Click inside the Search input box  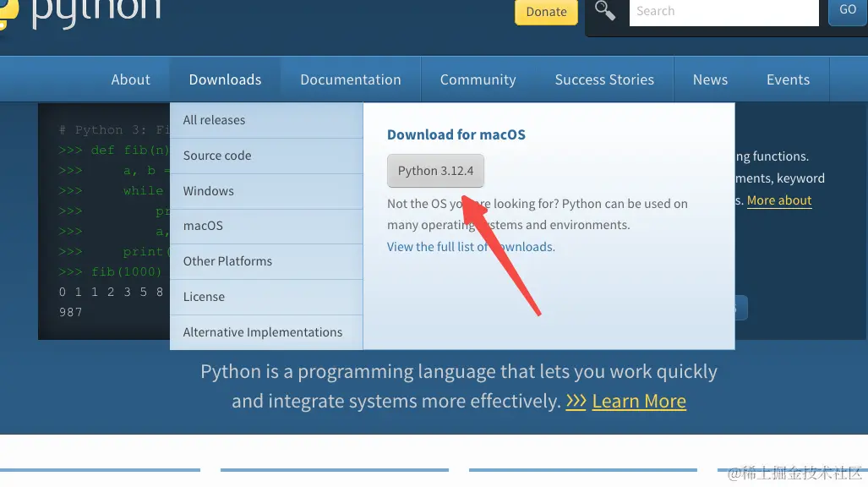click(723, 11)
